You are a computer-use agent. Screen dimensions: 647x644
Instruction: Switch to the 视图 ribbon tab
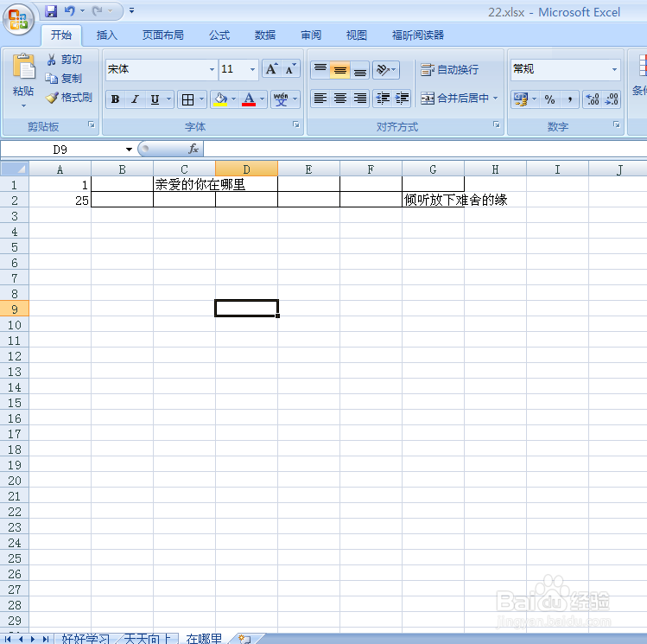tap(357, 35)
